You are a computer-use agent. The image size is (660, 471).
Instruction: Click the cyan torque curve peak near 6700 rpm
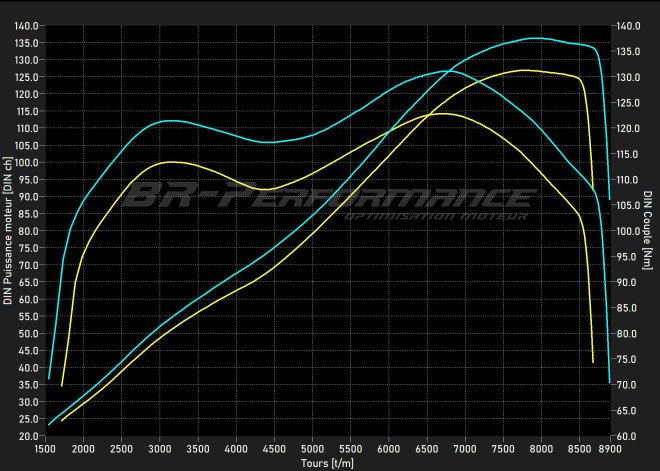point(450,71)
